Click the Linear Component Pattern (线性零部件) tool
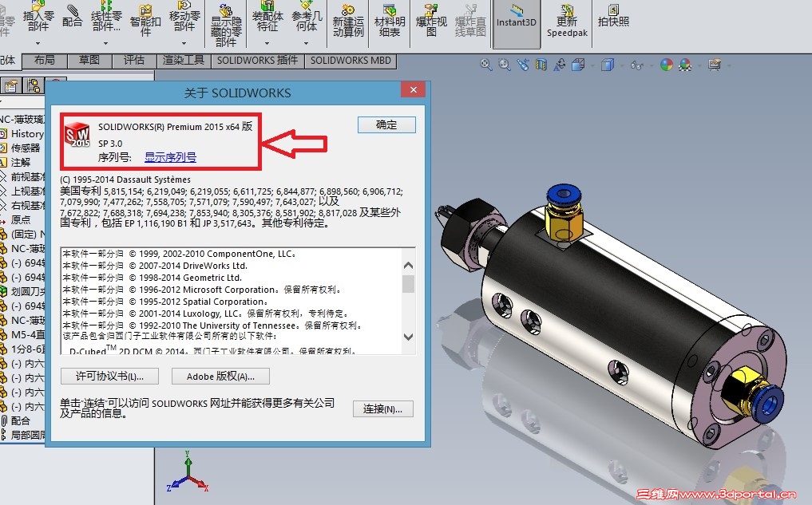The width and height of the screenshot is (812, 505). (x=106, y=17)
